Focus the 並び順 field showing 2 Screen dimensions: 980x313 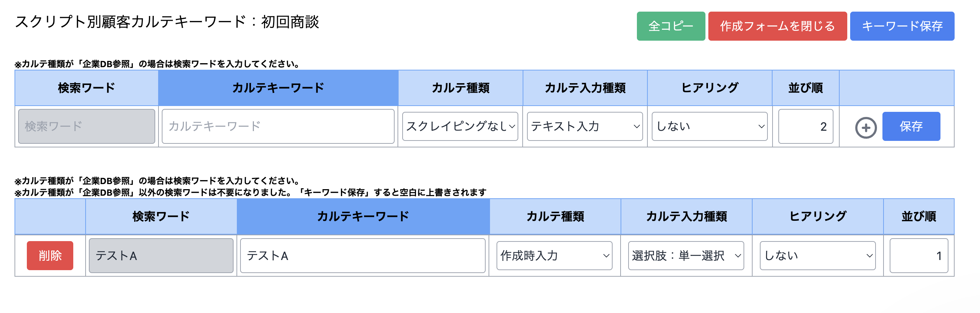click(x=806, y=126)
